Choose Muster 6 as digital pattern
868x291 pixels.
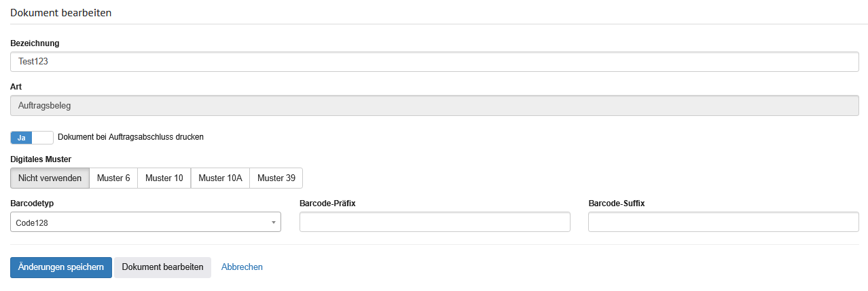113,178
